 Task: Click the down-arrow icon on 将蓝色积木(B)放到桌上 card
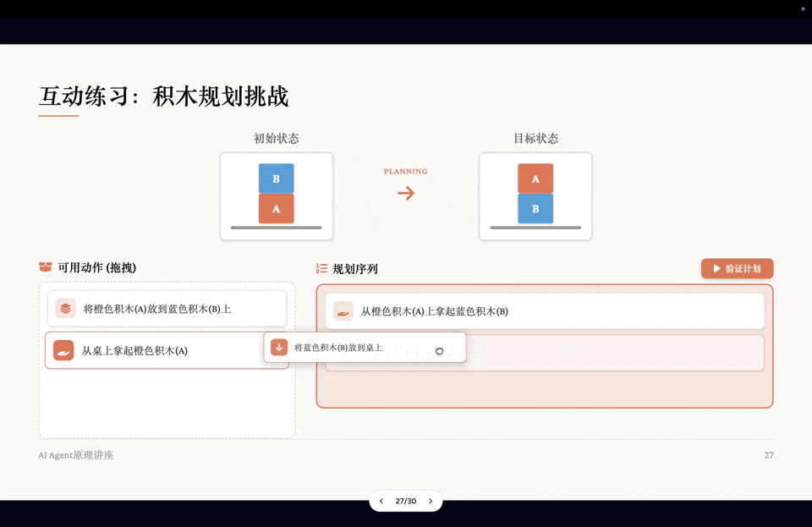tap(279, 347)
